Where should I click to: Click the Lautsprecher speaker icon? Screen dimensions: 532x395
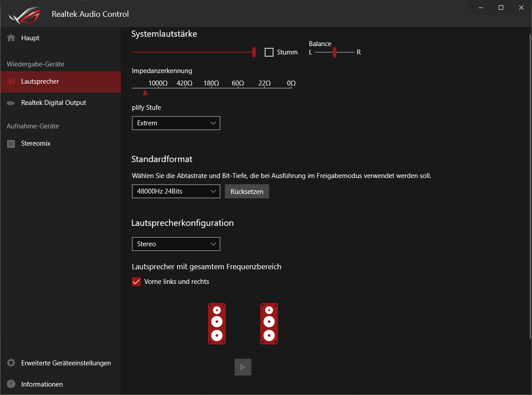click(x=11, y=82)
